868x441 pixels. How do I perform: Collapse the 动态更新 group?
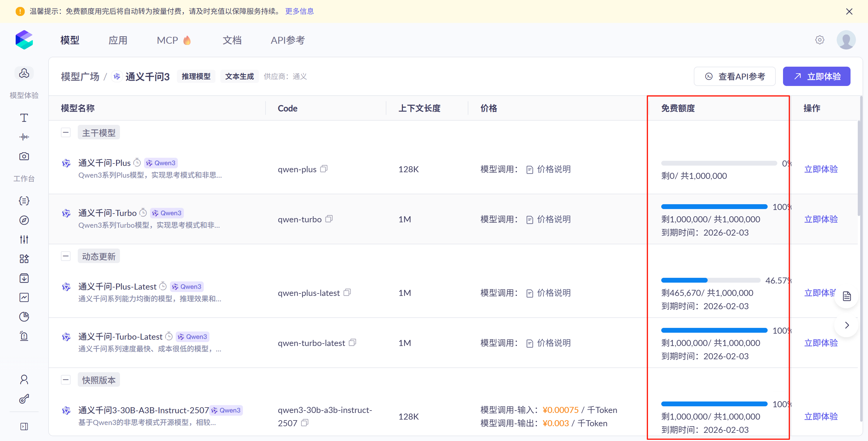coord(66,256)
